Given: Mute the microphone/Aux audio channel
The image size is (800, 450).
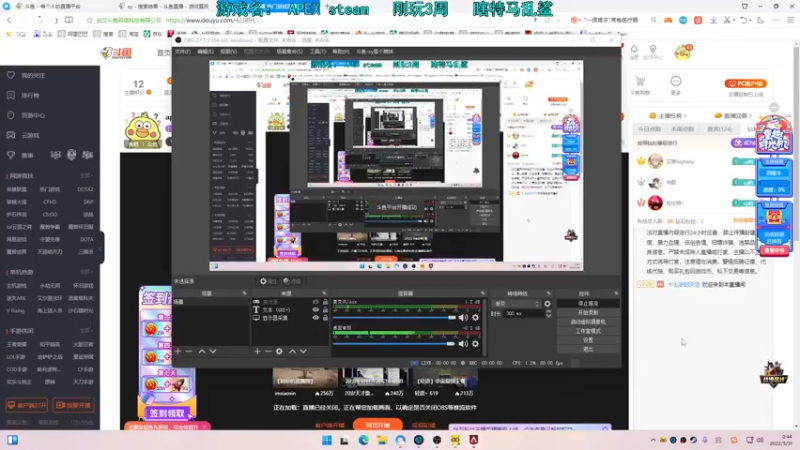Looking at the screenshot, I should [463, 317].
